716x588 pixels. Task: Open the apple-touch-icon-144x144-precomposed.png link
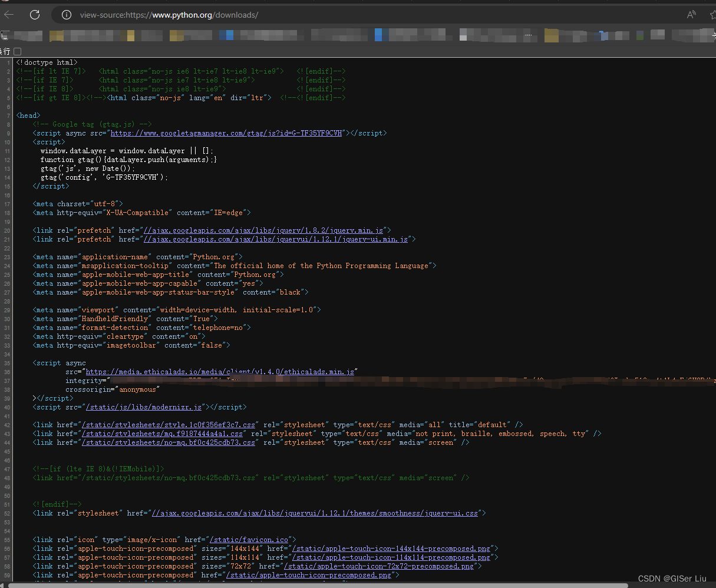click(391, 549)
